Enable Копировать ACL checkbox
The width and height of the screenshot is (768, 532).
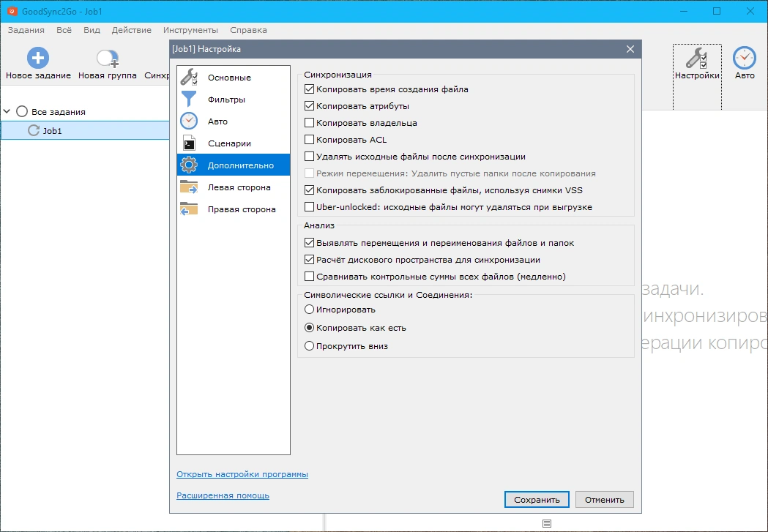(309, 140)
